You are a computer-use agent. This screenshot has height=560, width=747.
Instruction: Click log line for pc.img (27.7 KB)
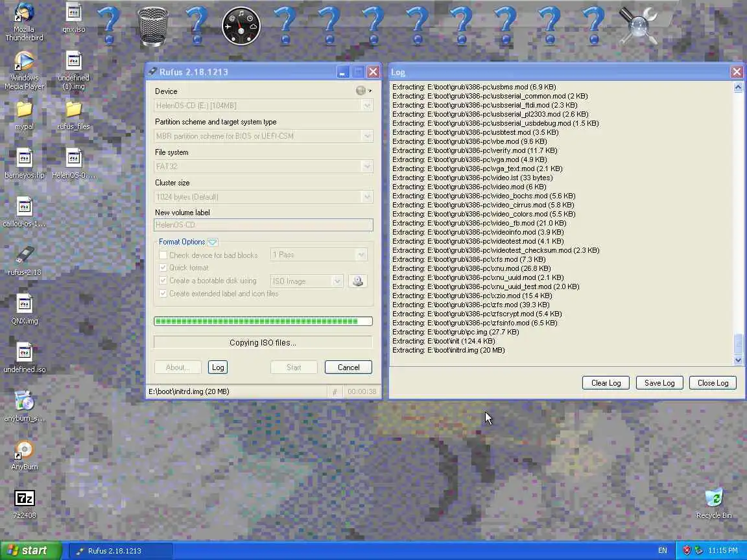pyautogui.click(x=455, y=332)
